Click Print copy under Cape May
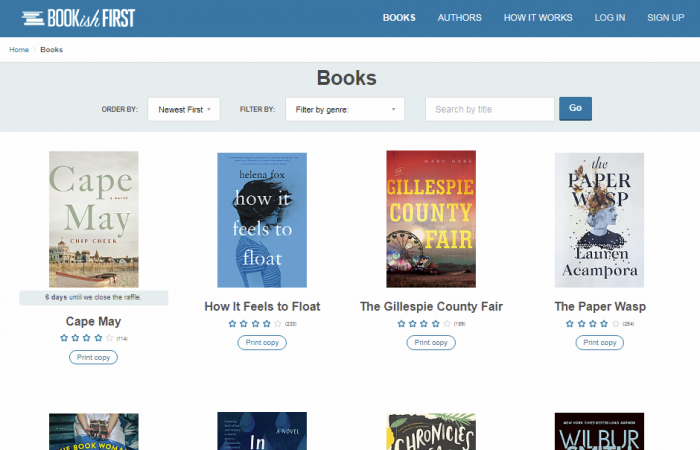The width and height of the screenshot is (700, 450). (93, 357)
